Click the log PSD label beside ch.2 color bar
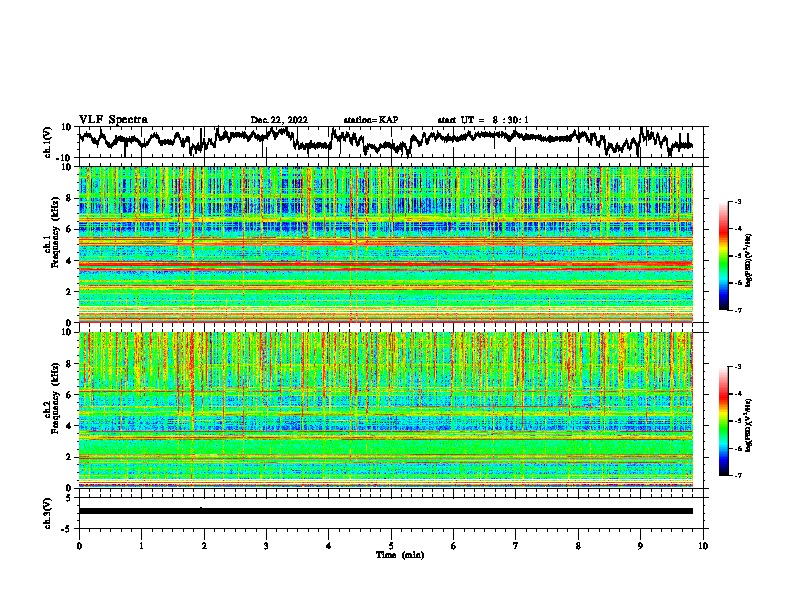The image size is (792, 612). point(749,425)
